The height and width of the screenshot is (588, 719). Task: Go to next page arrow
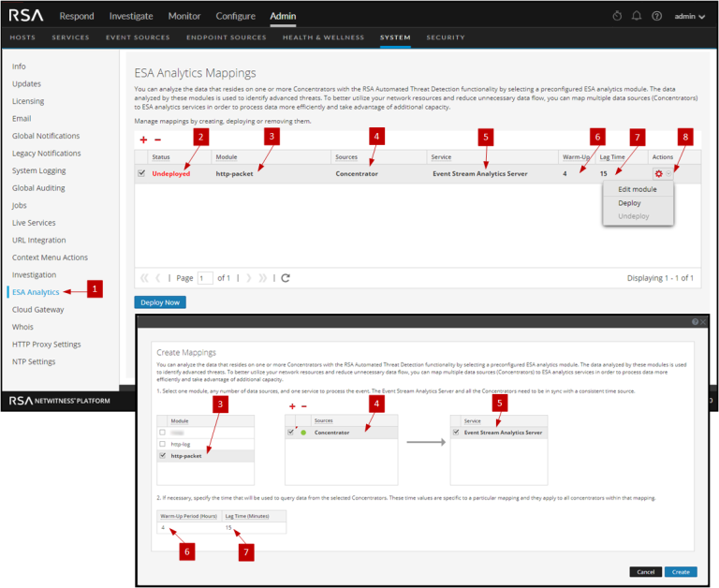click(x=249, y=278)
